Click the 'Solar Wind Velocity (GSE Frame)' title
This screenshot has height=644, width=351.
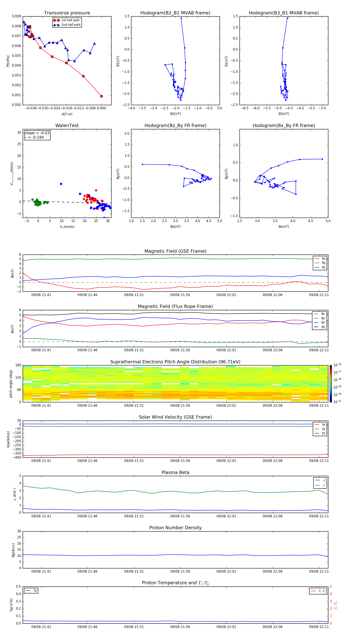coord(175,417)
